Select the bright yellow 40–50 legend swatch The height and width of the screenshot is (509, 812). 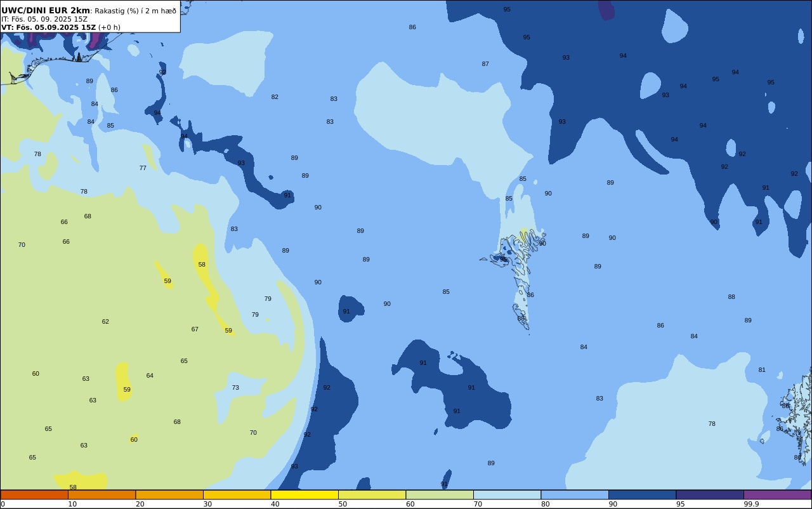pyautogui.click(x=304, y=494)
